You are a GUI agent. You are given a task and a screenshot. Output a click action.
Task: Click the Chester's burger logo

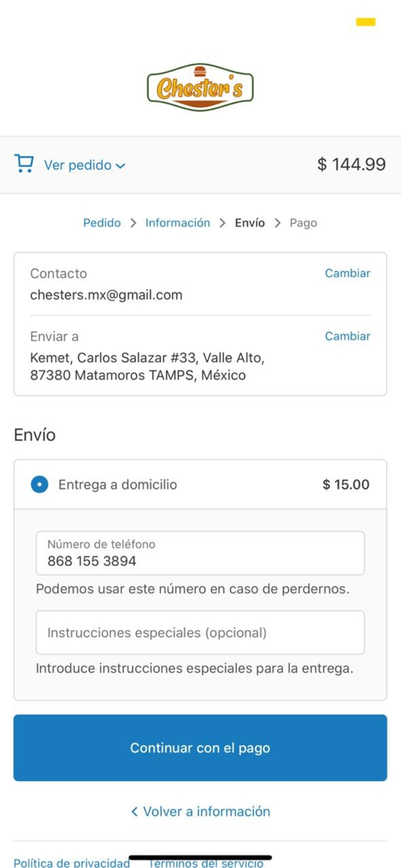(x=200, y=87)
